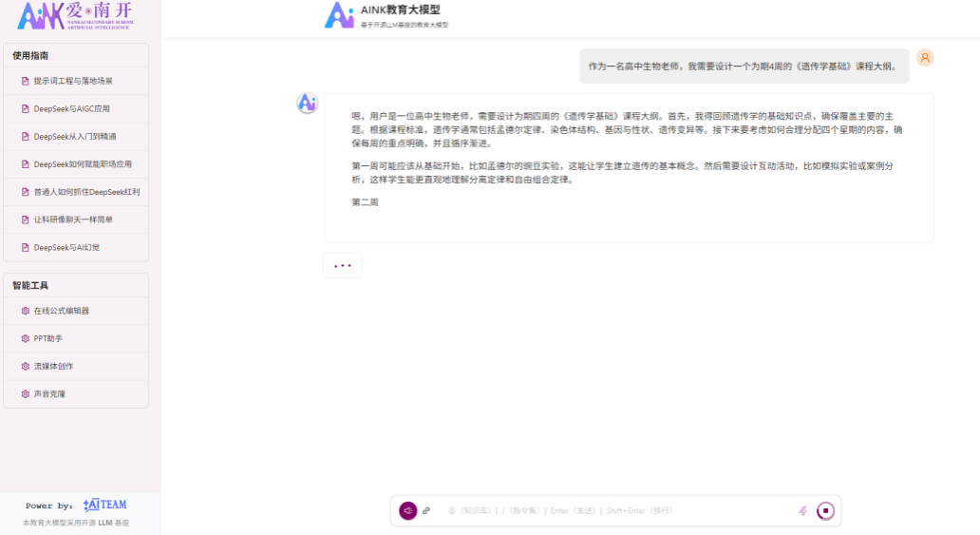Click the purple megaphone icon in input bar
This screenshot has width=980, height=535.
407,510
